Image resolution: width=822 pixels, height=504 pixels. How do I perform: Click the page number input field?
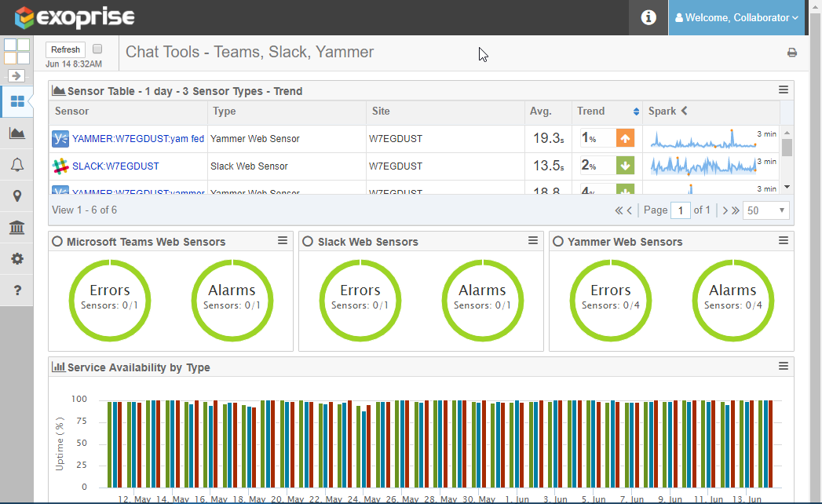pyautogui.click(x=681, y=210)
